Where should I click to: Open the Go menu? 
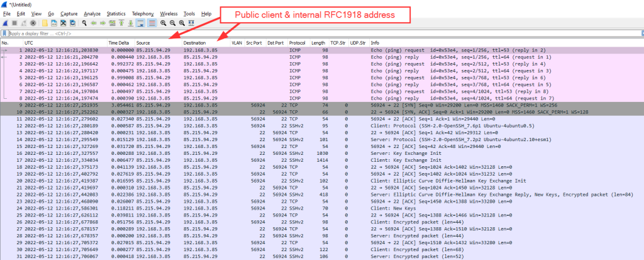pos(51,14)
